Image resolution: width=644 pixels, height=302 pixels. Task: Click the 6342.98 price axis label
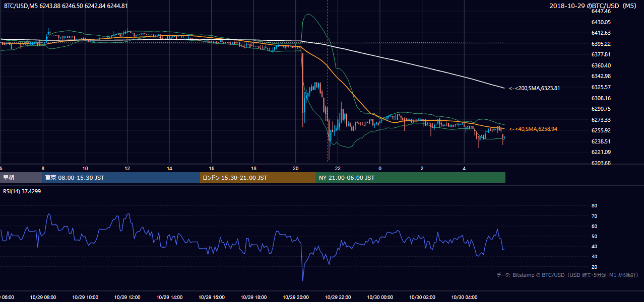click(x=601, y=76)
